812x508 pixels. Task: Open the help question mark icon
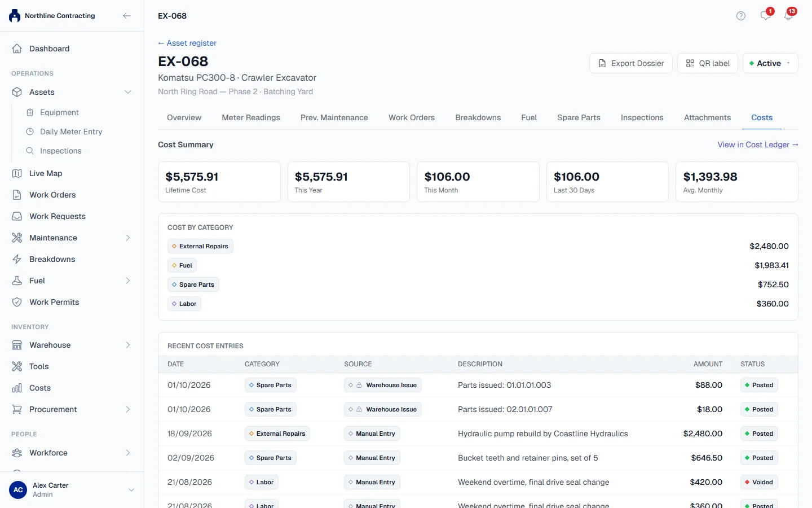pyautogui.click(x=741, y=16)
